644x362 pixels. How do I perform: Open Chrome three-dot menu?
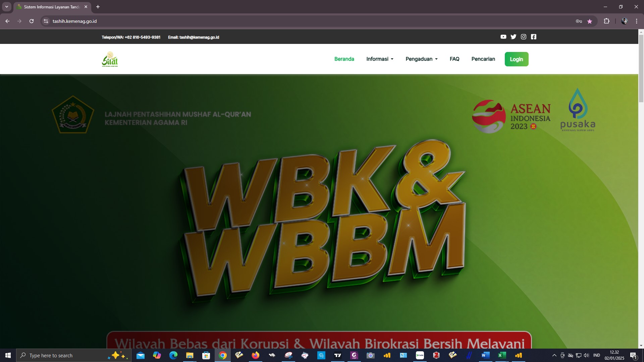coord(637,21)
